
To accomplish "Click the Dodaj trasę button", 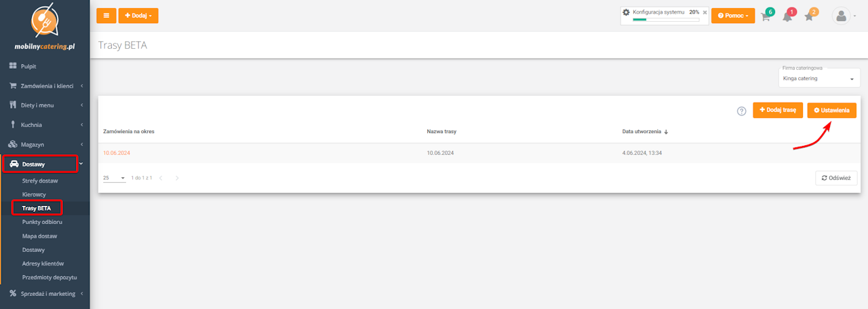I will tap(778, 110).
